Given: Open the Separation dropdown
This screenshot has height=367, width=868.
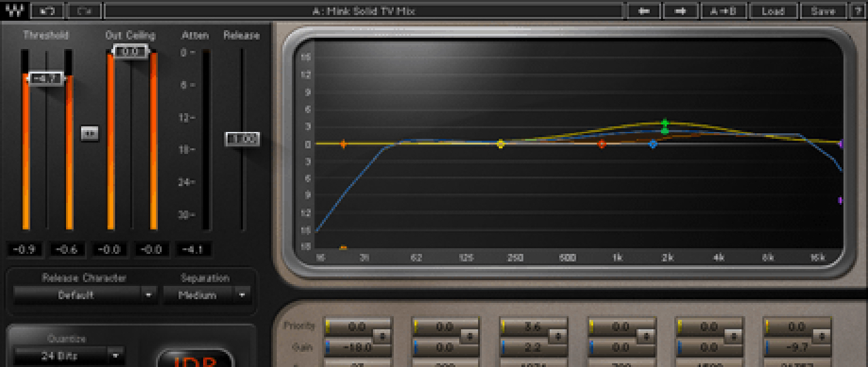Looking at the screenshot, I should coord(206,295).
